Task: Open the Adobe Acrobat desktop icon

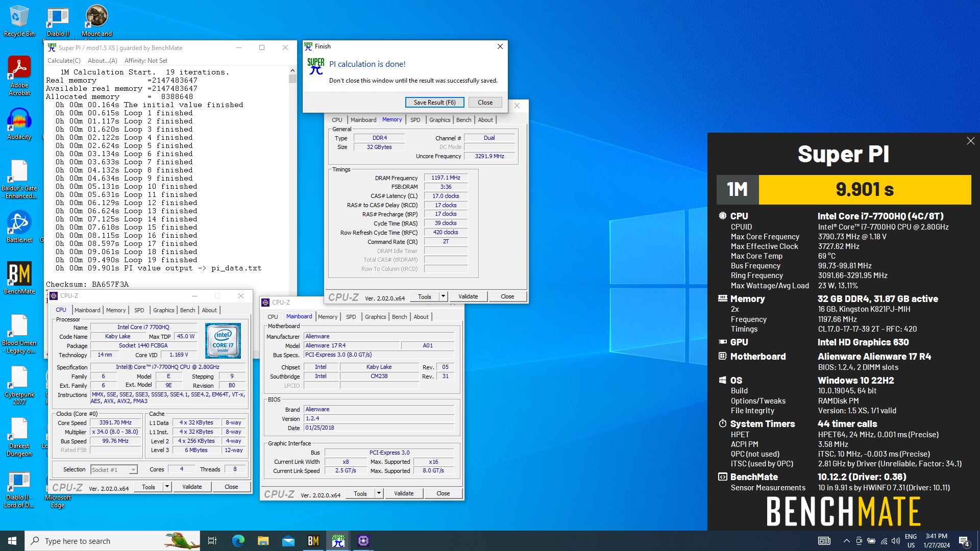Action: (19, 76)
